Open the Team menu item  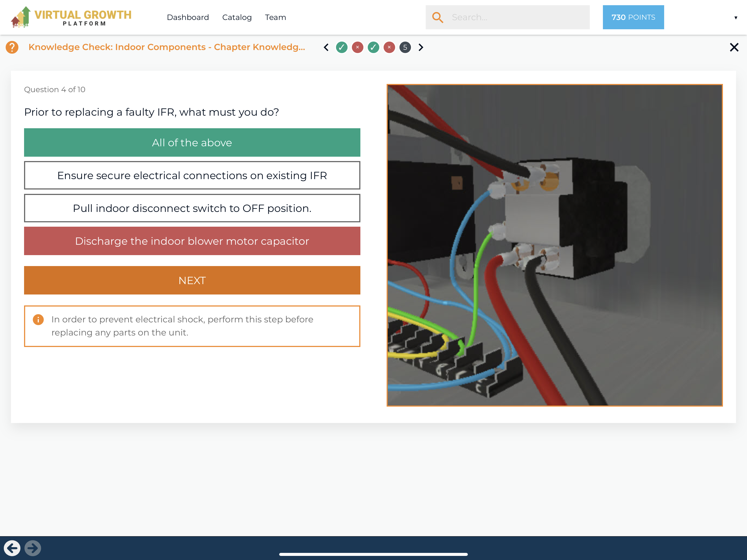tap(275, 17)
